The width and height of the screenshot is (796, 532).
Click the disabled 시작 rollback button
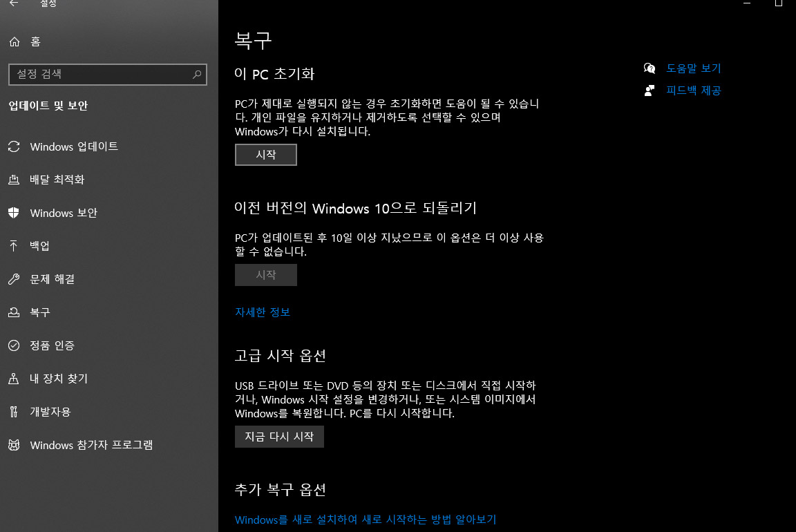pos(265,274)
